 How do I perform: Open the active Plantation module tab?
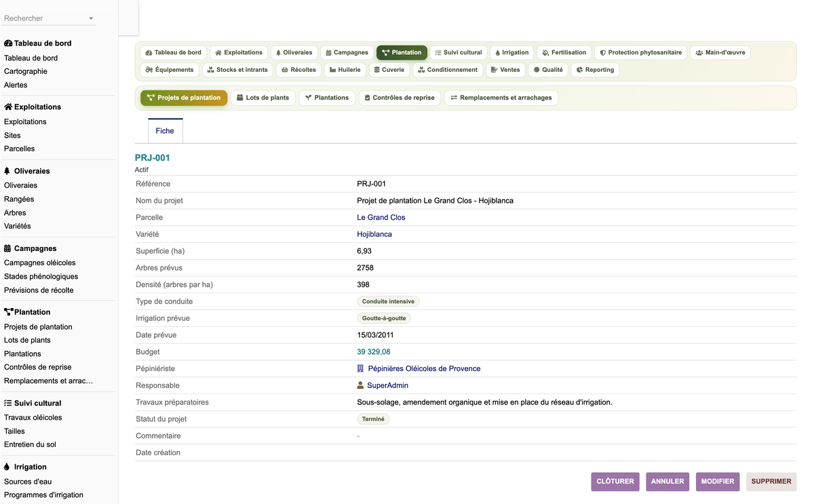coord(402,53)
